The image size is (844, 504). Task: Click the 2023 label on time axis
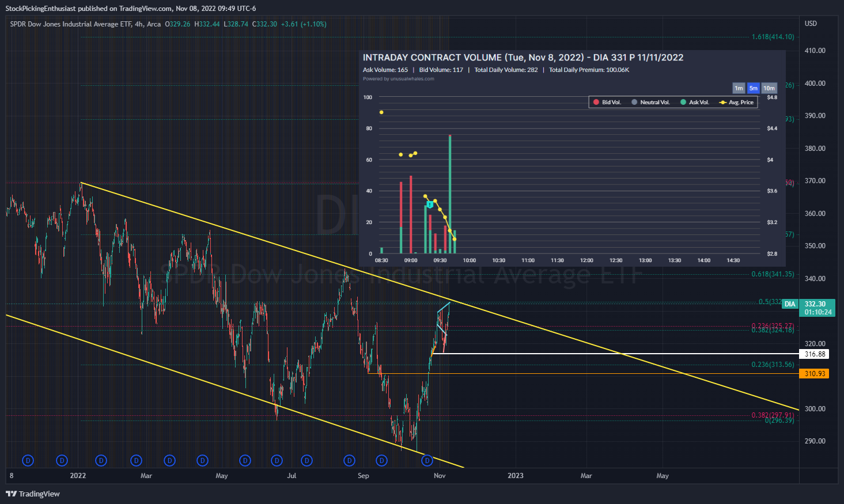516,476
